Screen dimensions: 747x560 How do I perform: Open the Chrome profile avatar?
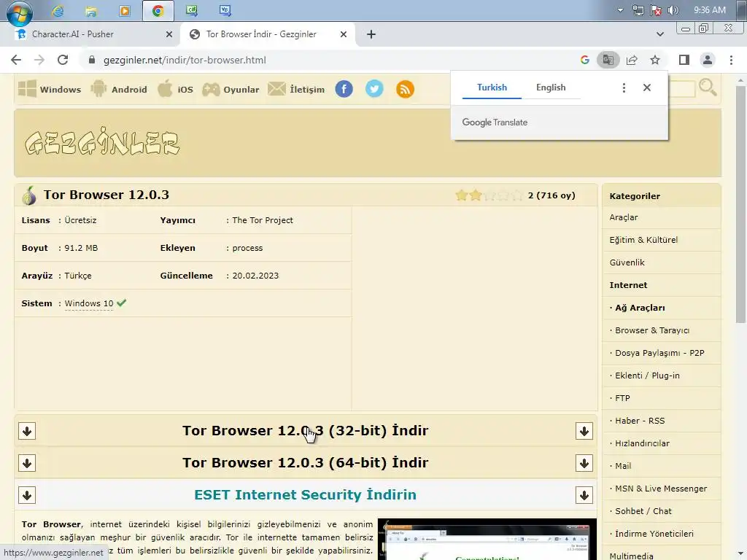[x=708, y=60]
